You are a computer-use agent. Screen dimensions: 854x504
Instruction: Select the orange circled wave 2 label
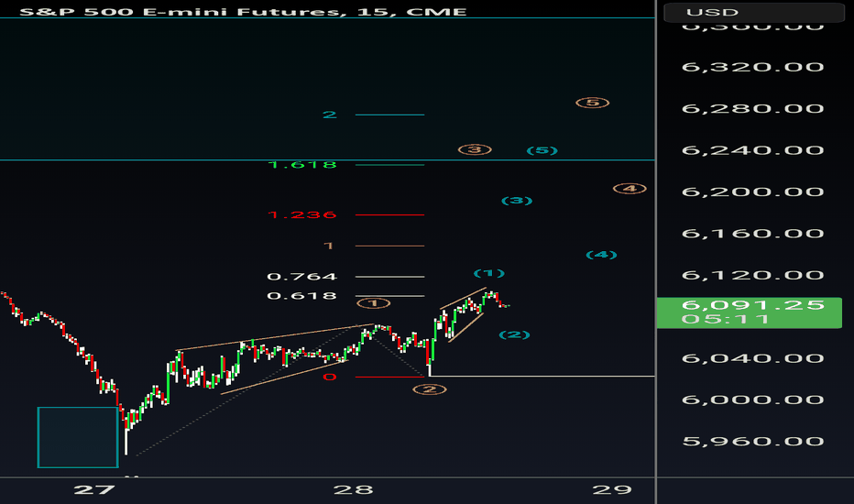(430, 389)
